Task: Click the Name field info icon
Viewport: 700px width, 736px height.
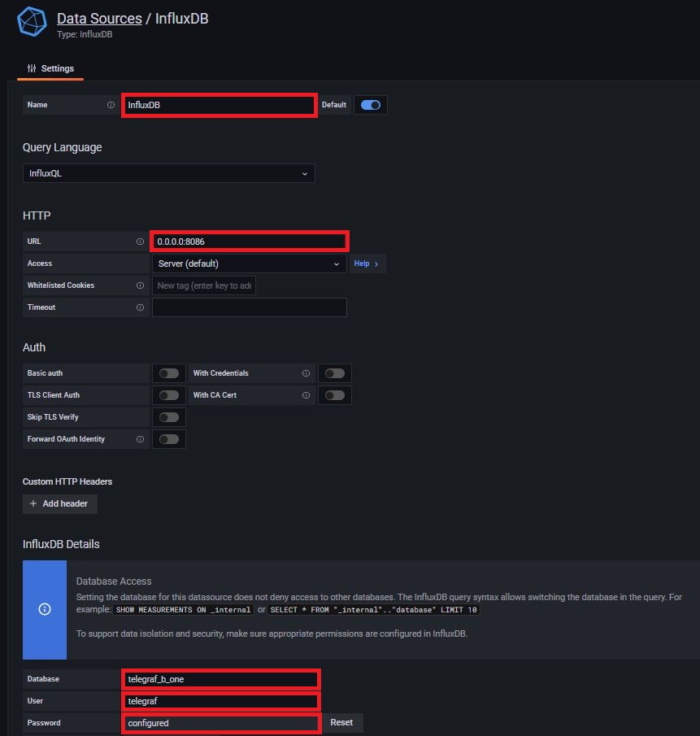Action: point(111,105)
